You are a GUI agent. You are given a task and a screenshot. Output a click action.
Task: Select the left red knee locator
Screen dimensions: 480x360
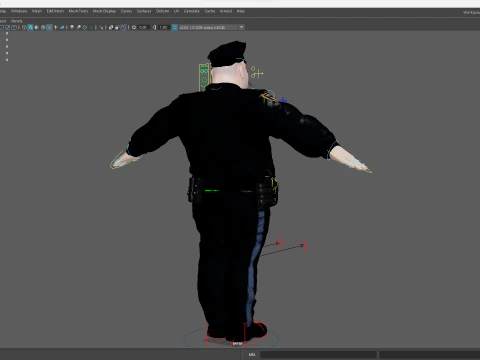[279, 243]
